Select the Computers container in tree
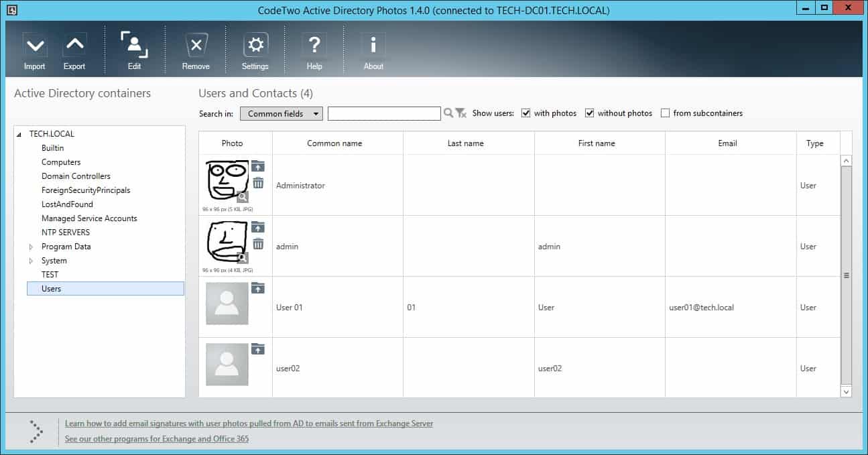Viewport: 868px width, 455px height. 61,162
